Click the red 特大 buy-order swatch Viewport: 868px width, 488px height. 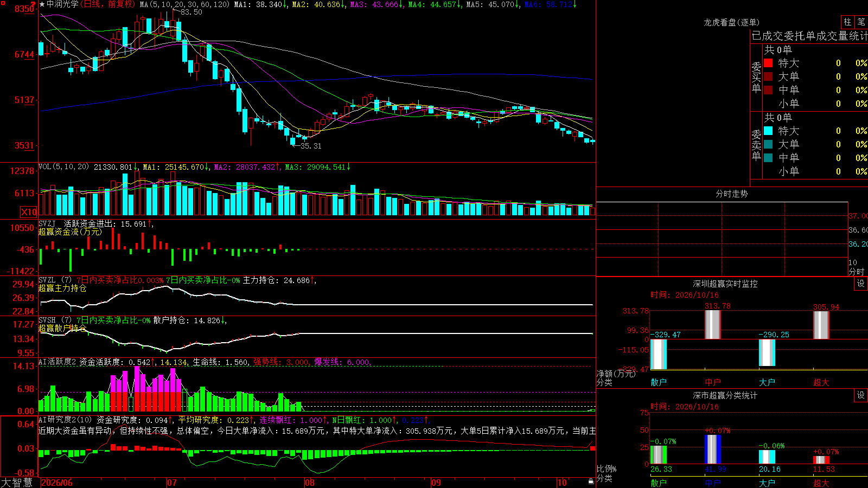click(768, 63)
